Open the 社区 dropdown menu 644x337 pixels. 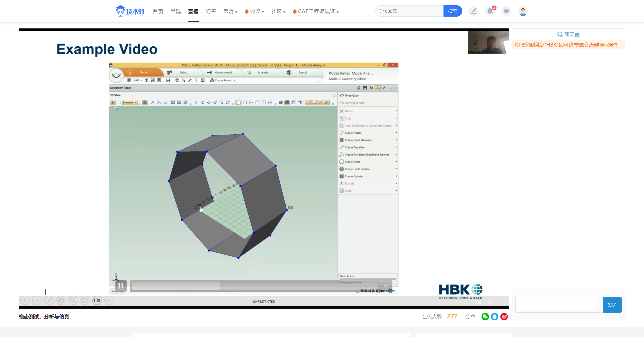click(x=278, y=11)
